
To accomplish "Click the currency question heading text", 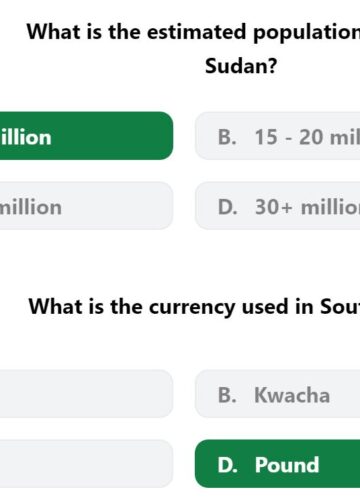I will 195,306.
